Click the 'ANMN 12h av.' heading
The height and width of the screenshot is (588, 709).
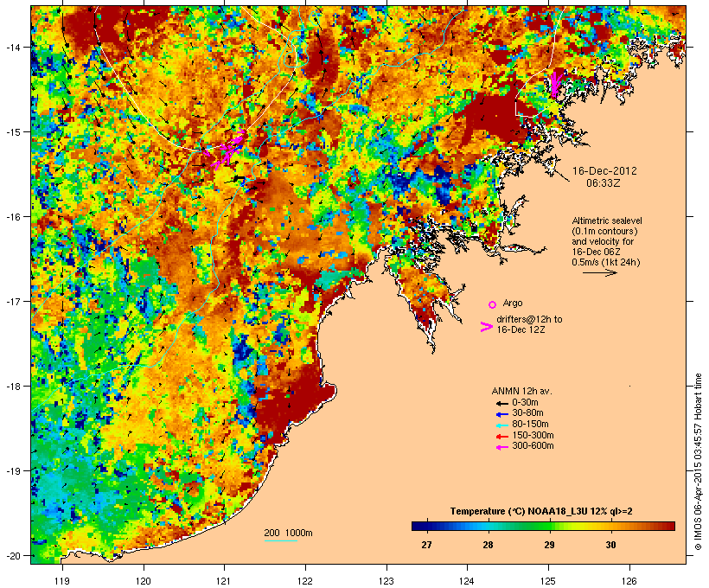[x=521, y=391]
